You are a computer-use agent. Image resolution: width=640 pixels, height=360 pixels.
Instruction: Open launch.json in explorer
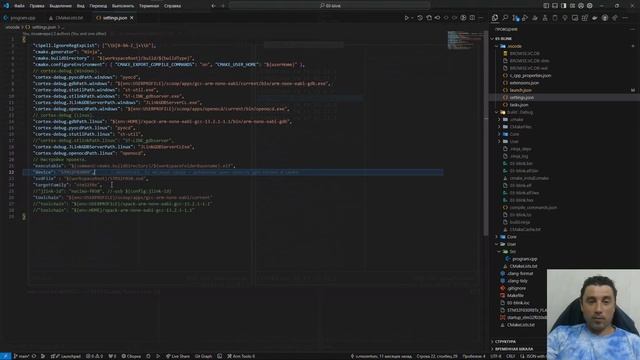(x=520, y=90)
